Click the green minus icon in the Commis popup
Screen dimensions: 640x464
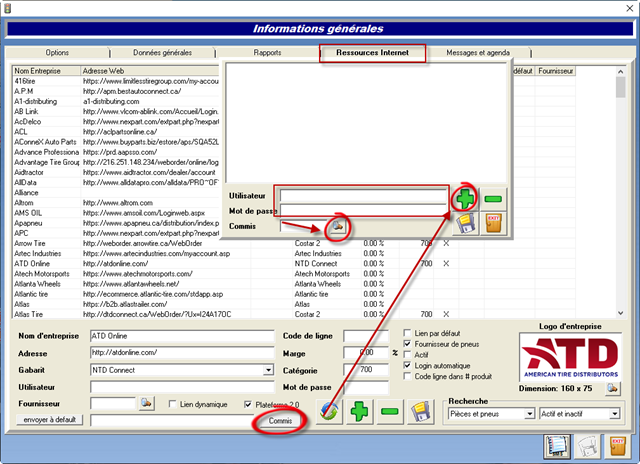click(493, 199)
